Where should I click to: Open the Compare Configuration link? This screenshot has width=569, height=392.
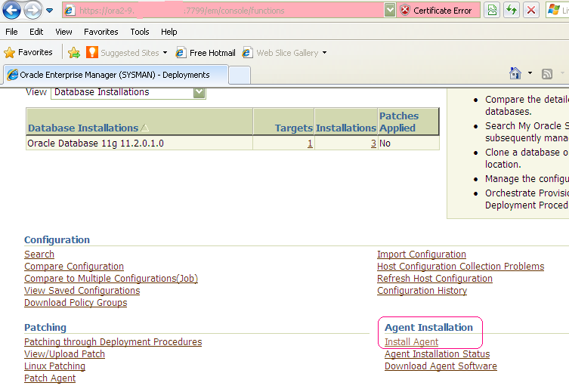pyautogui.click(x=74, y=267)
